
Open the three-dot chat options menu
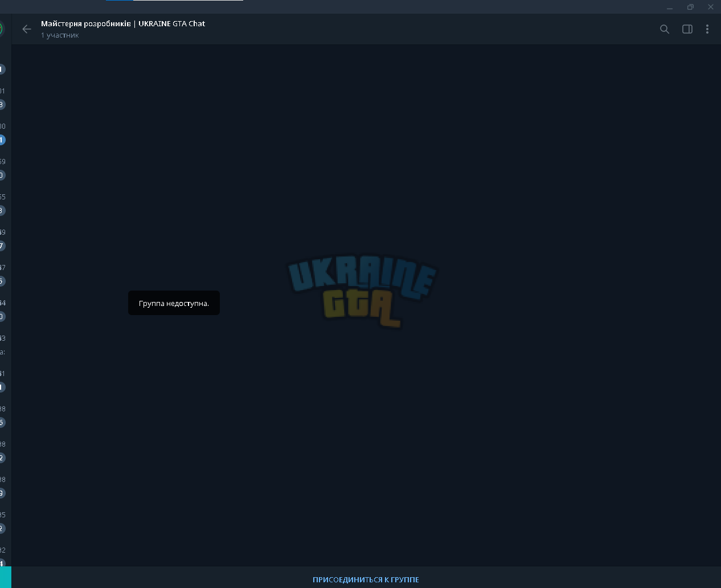pos(707,29)
